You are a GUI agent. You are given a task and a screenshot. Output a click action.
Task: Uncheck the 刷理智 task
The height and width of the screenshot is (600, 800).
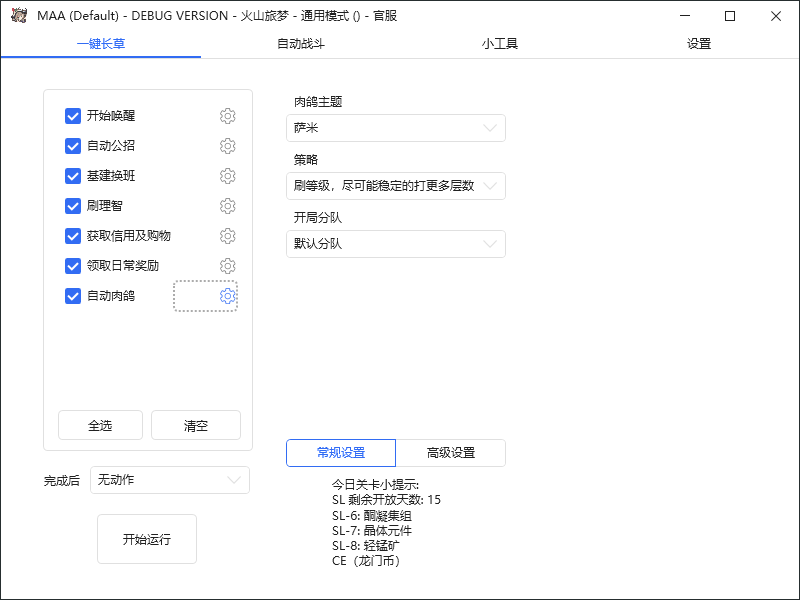coord(72,206)
